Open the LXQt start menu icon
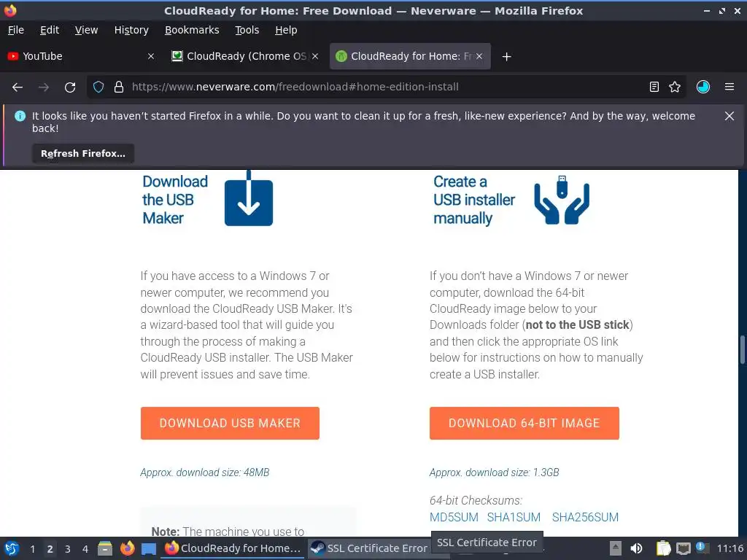This screenshot has width=747, height=560. (x=12, y=548)
